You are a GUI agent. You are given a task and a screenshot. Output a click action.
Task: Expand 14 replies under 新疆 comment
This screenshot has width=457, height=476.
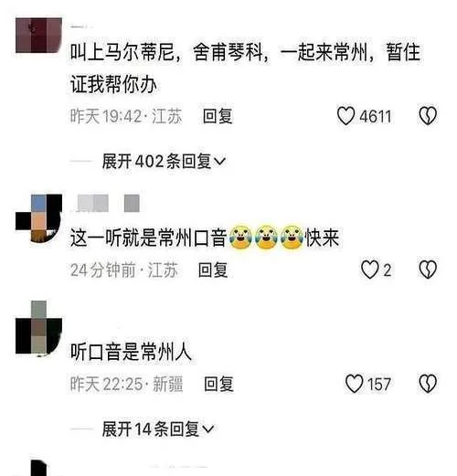tap(158, 428)
